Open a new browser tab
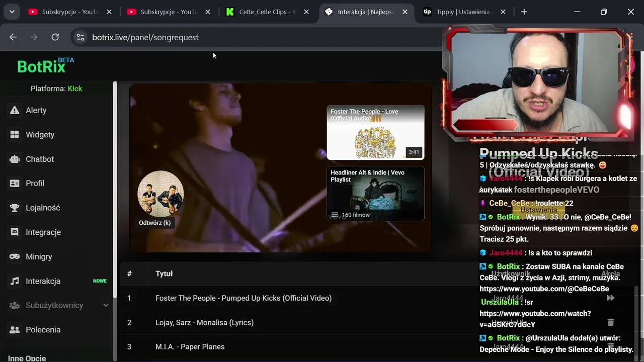 point(524,12)
